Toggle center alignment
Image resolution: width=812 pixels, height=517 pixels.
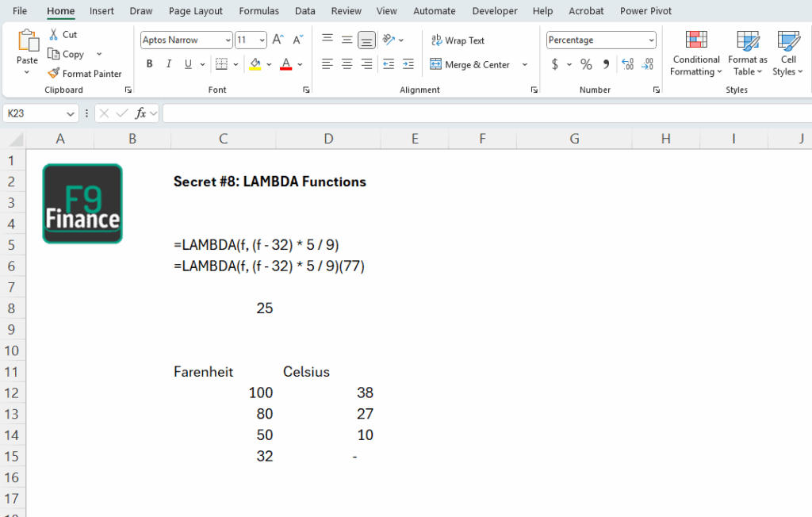pos(346,64)
